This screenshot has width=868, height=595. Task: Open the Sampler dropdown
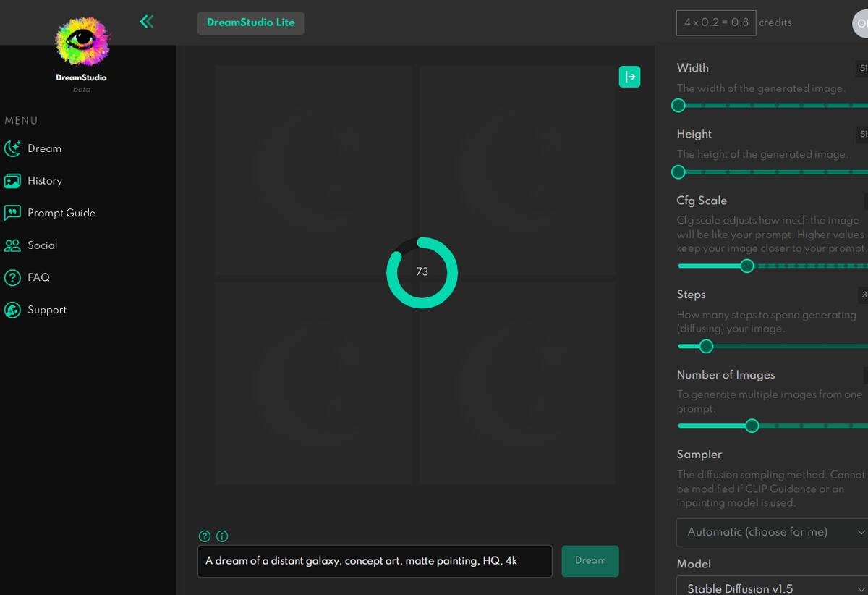772,532
